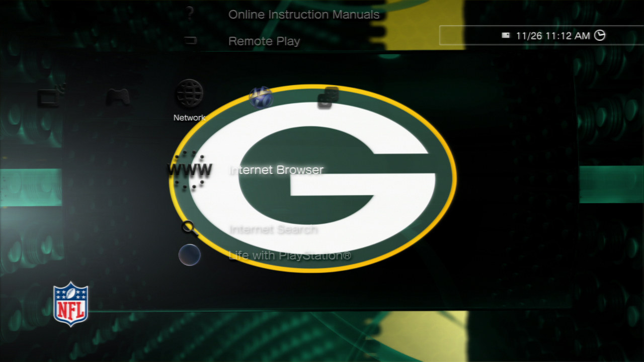Open the Life with PlayStation globe icon

point(190,255)
